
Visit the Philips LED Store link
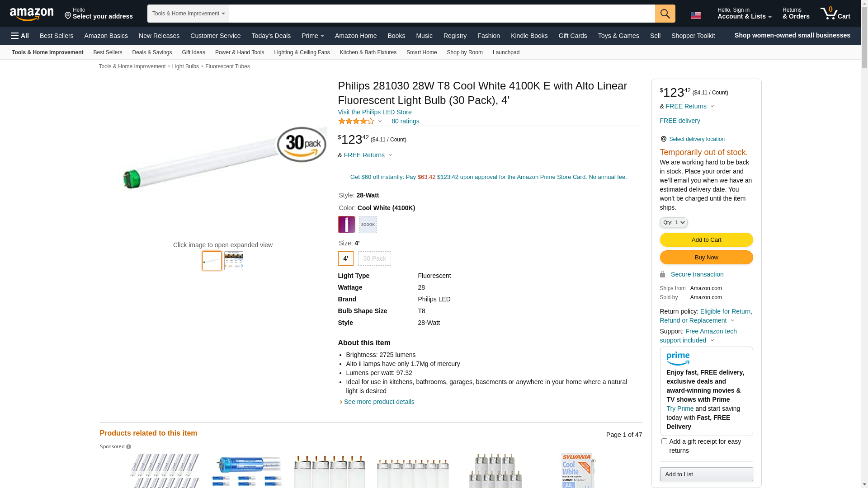pos(374,112)
